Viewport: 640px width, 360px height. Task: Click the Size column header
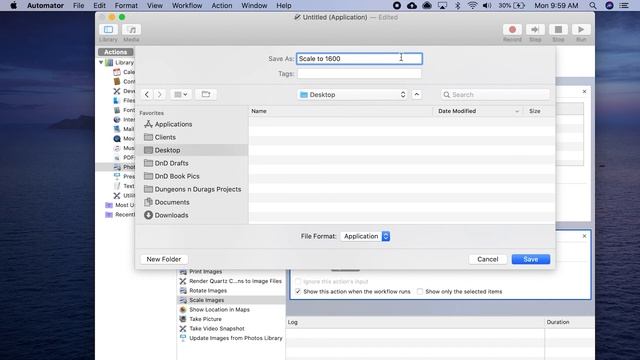[x=539, y=111]
